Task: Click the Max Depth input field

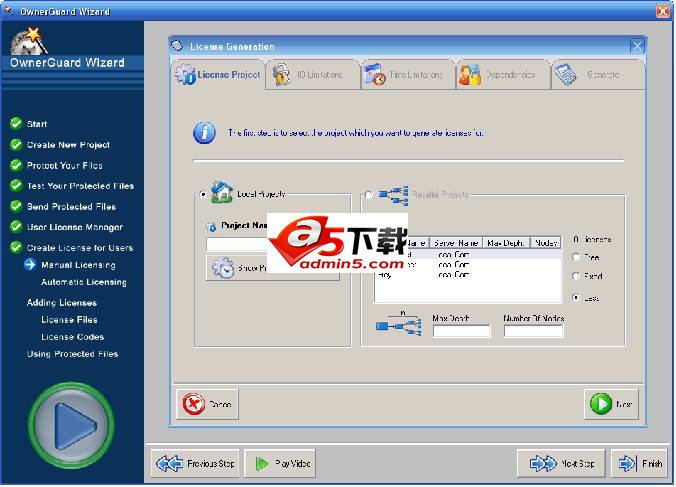Action: [x=461, y=331]
